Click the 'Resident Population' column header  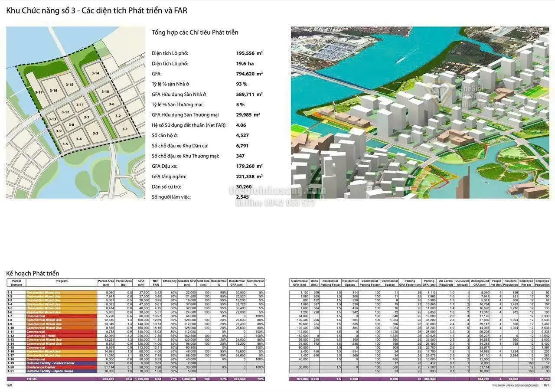coord(512,283)
